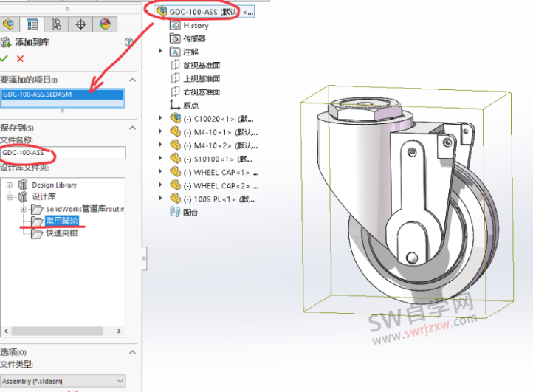
Task: Click the file name input field GDC-100-ASS
Action: coord(63,153)
